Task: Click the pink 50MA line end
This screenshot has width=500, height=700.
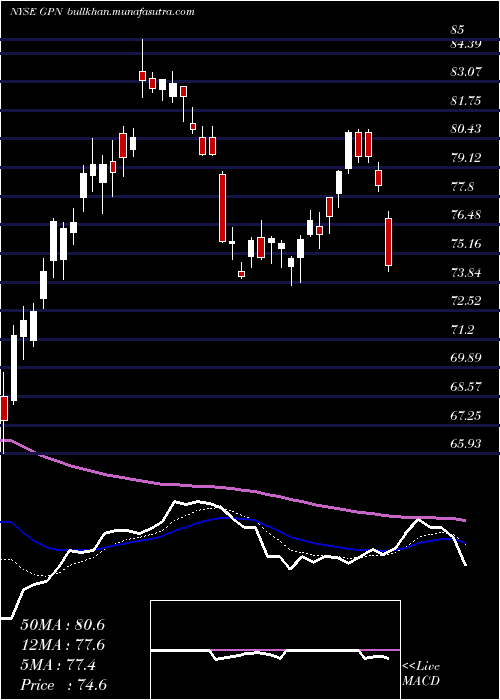Action: pos(464,520)
